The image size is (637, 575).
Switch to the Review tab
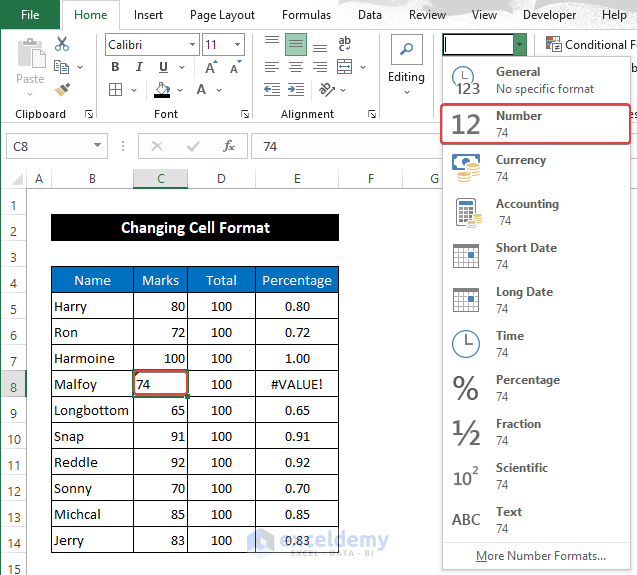pos(427,15)
